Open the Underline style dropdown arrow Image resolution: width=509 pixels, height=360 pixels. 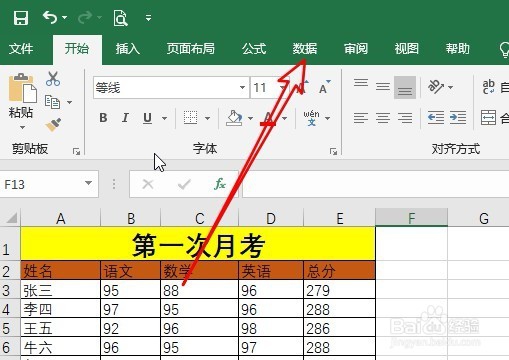click(x=164, y=118)
